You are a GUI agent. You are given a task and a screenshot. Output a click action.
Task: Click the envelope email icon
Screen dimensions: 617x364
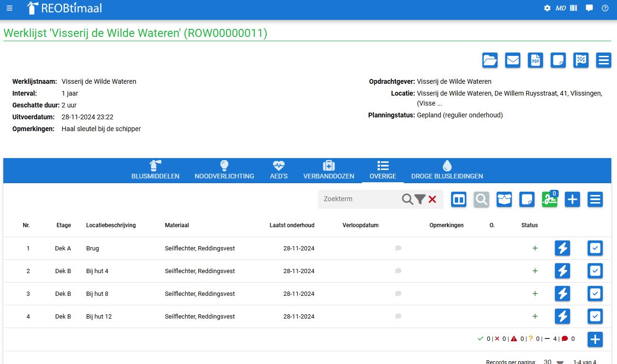[x=513, y=60]
